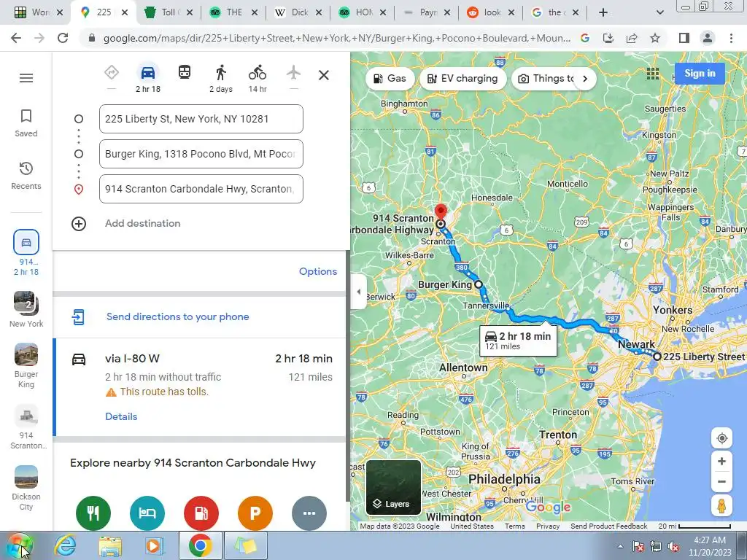
Task: Select Flights travel mode
Action: click(294, 72)
